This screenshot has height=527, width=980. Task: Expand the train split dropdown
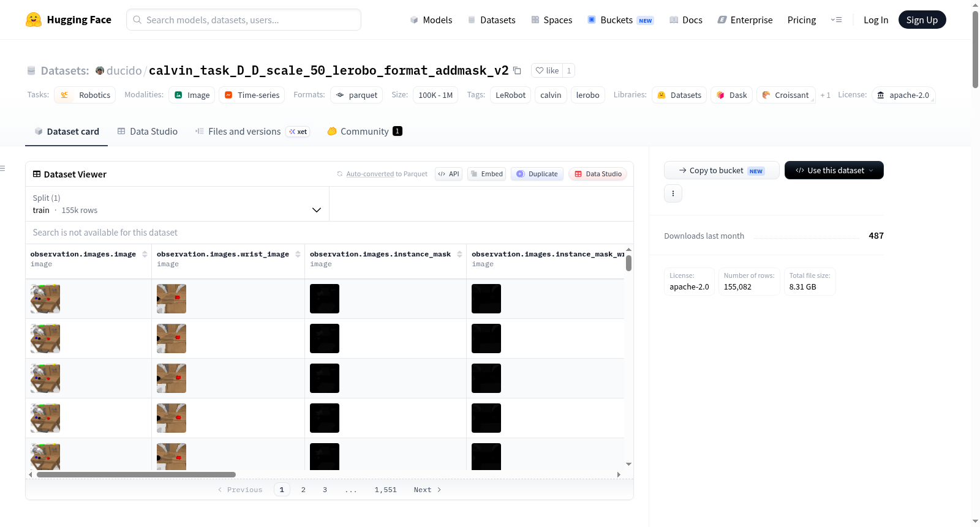point(177,204)
